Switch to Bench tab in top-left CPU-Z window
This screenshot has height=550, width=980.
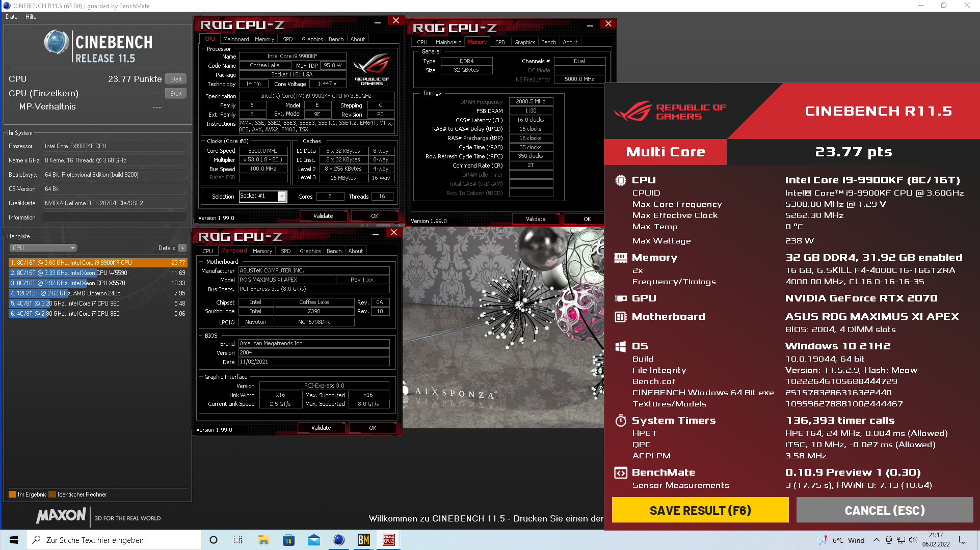point(336,39)
